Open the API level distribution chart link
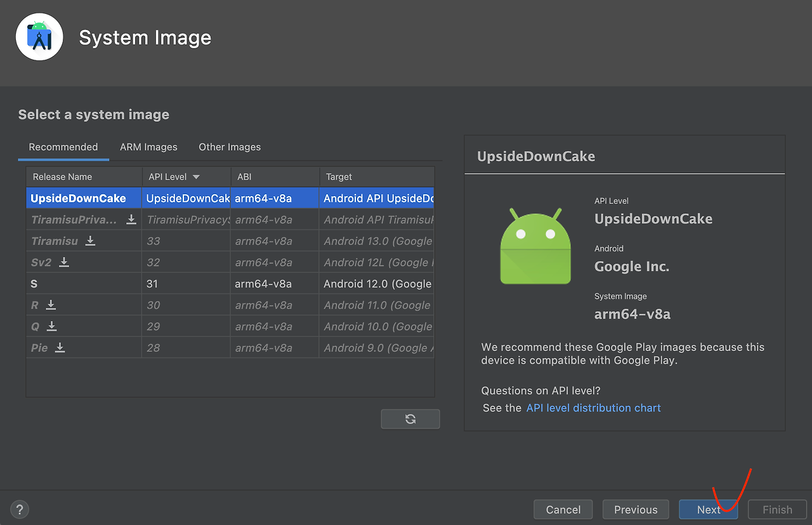 594,408
